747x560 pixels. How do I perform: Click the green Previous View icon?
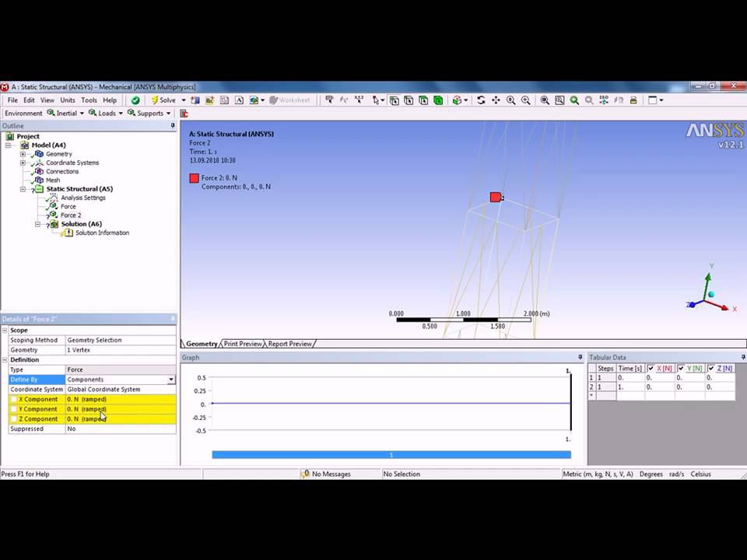tap(574, 100)
